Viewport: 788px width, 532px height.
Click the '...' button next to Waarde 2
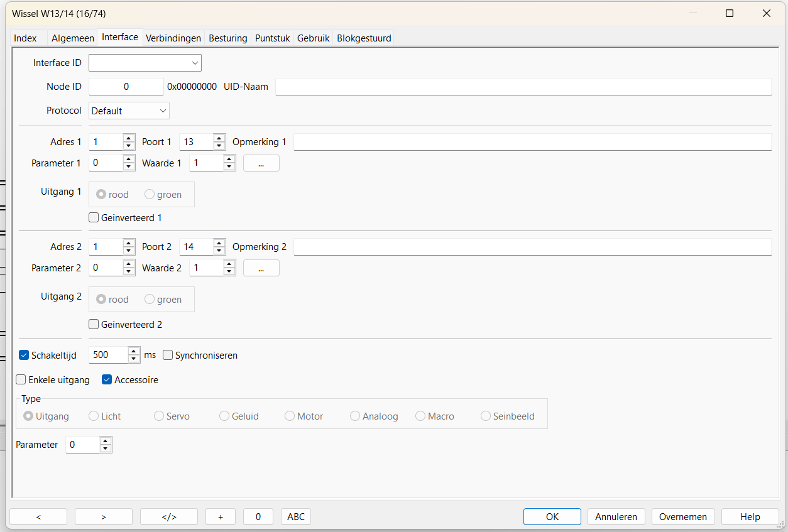(x=261, y=268)
